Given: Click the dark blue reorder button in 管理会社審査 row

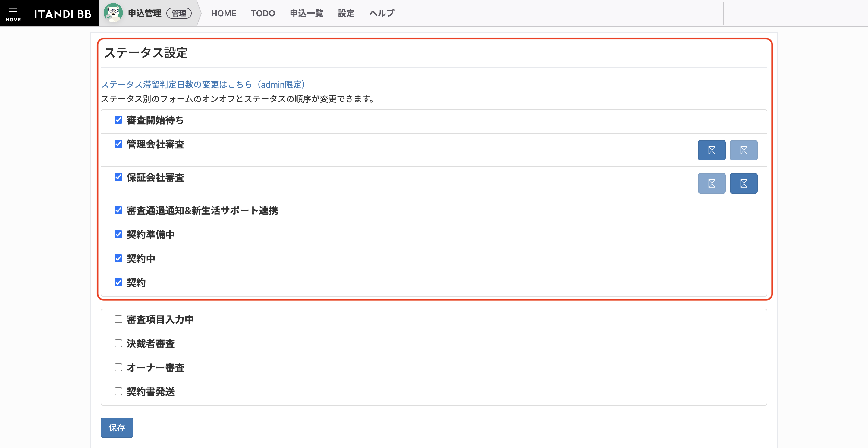Looking at the screenshot, I should coord(712,150).
